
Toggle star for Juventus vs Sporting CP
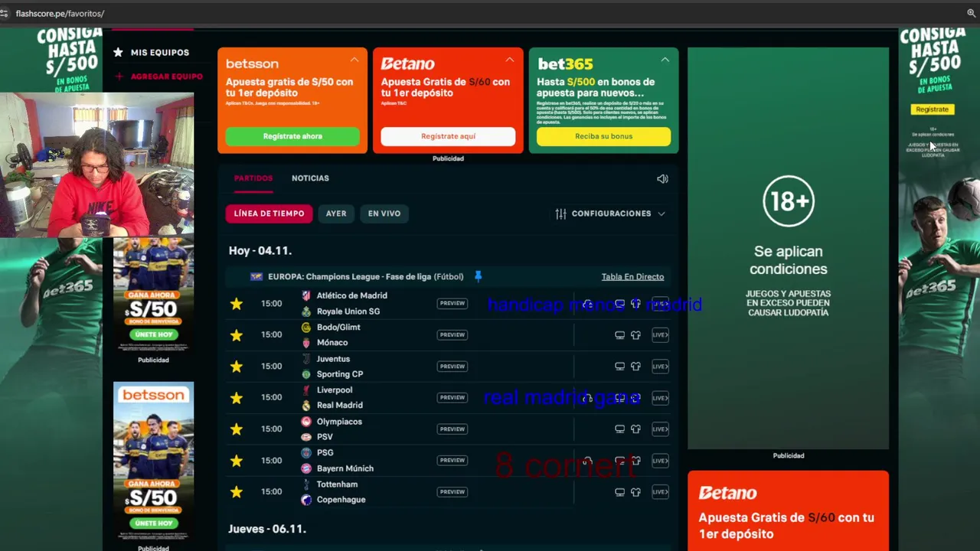click(x=237, y=367)
